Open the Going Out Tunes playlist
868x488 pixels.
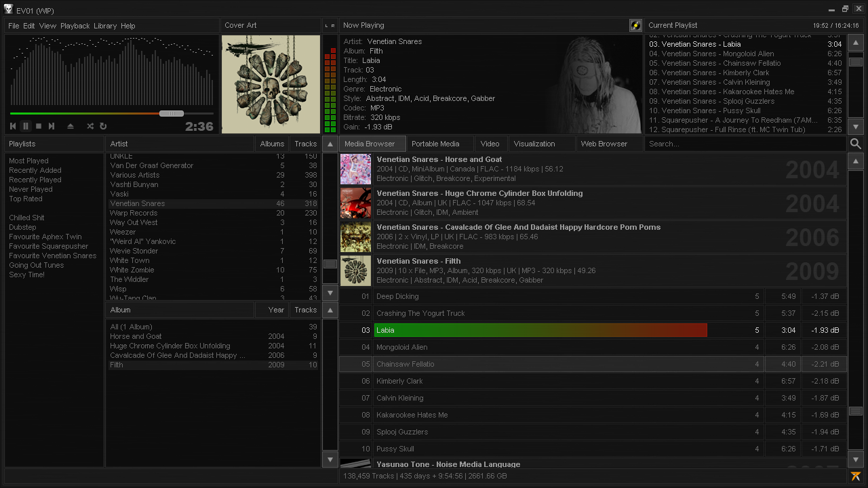tap(37, 265)
